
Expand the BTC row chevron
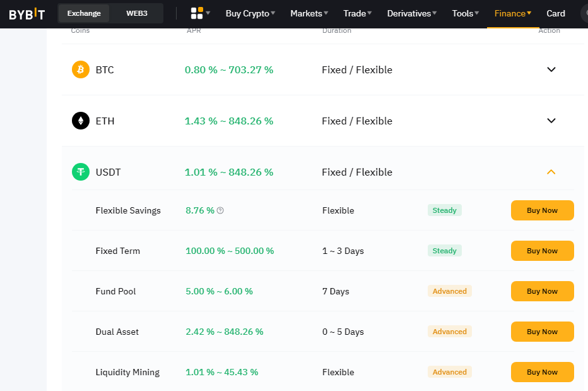click(551, 69)
